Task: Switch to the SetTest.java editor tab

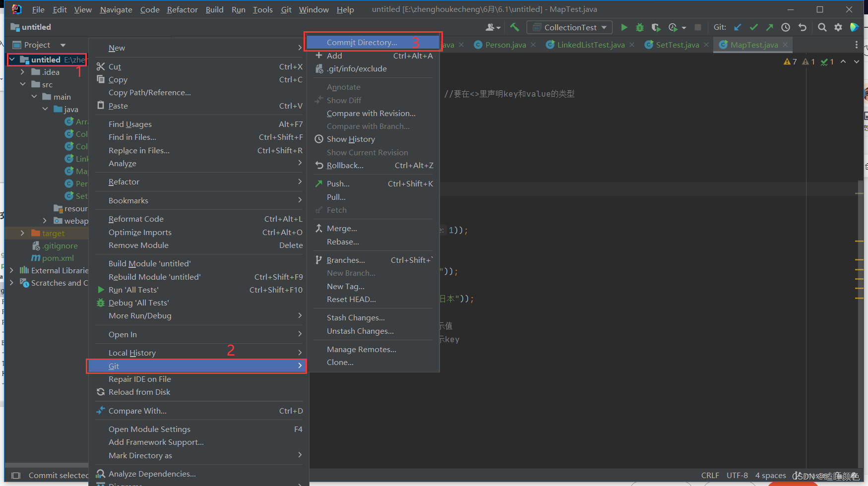Action: tap(678, 45)
